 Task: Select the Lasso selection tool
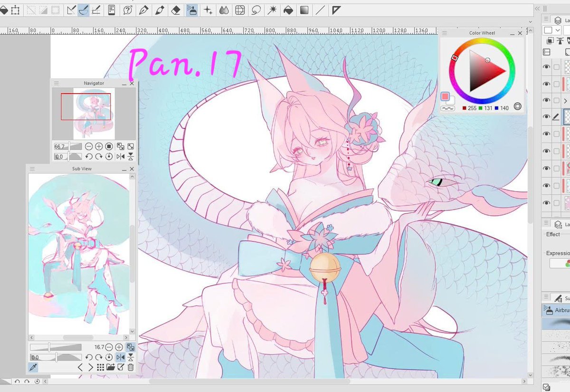(x=256, y=10)
